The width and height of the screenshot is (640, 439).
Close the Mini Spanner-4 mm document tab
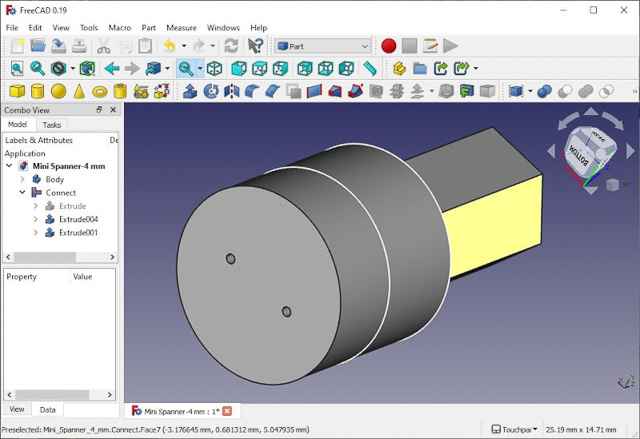pos(227,411)
